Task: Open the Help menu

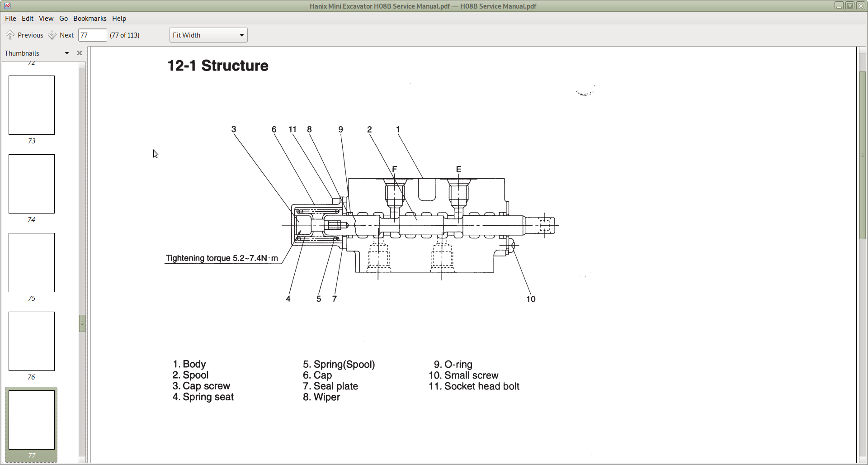Action: click(x=119, y=19)
